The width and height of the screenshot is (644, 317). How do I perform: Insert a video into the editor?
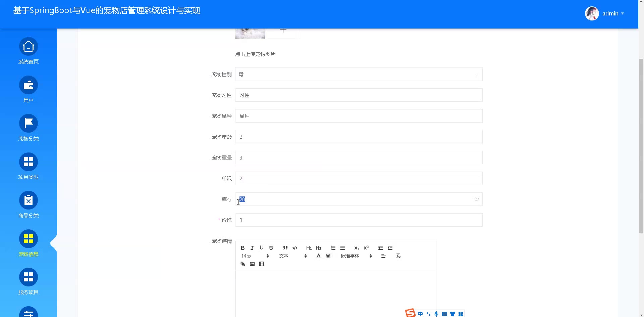pyautogui.click(x=262, y=264)
